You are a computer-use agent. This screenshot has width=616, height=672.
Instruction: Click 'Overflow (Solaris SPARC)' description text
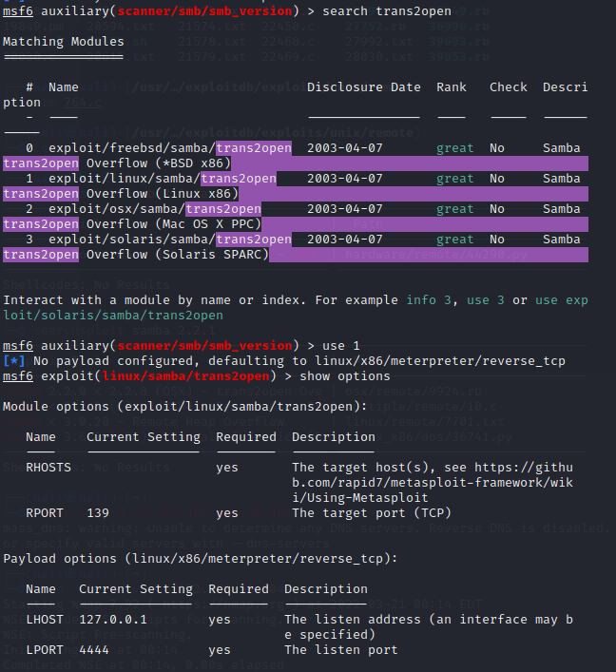(177, 255)
